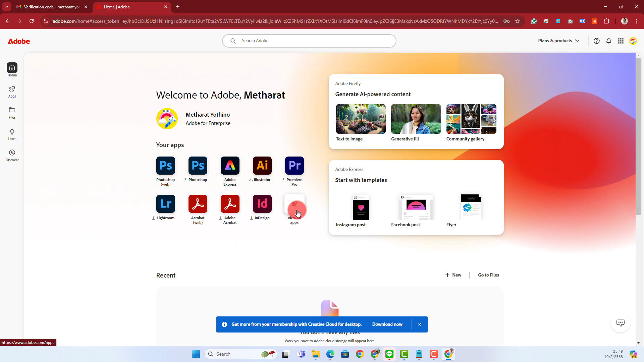
Task: Open LINE from the taskbar
Action: click(x=389, y=354)
